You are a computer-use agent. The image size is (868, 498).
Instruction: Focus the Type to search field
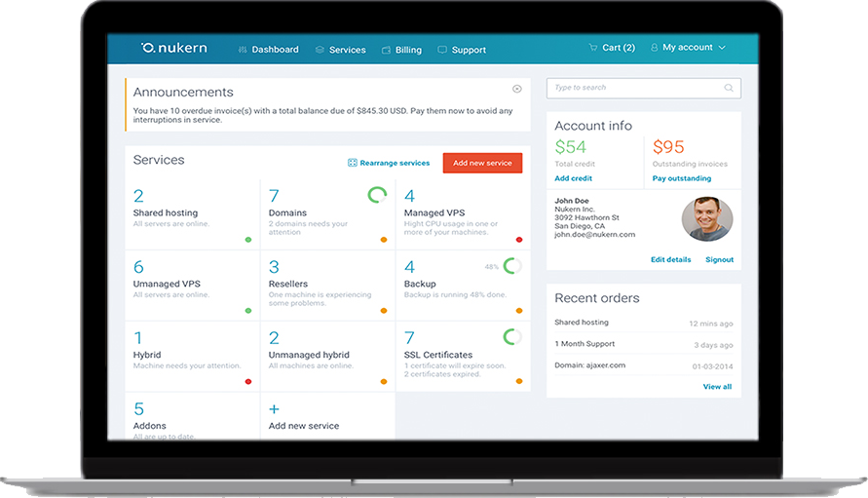coord(644,88)
